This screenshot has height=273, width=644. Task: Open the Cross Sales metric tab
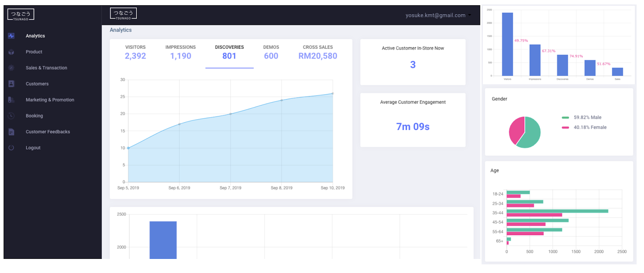click(x=318, y=52)
